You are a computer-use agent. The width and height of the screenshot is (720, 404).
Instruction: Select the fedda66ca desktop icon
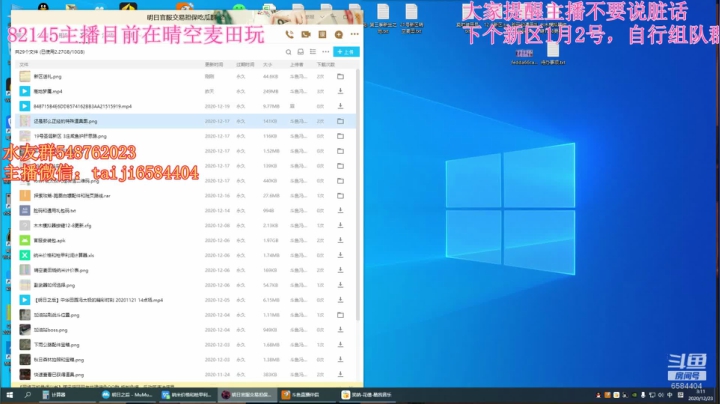(524, 56)
